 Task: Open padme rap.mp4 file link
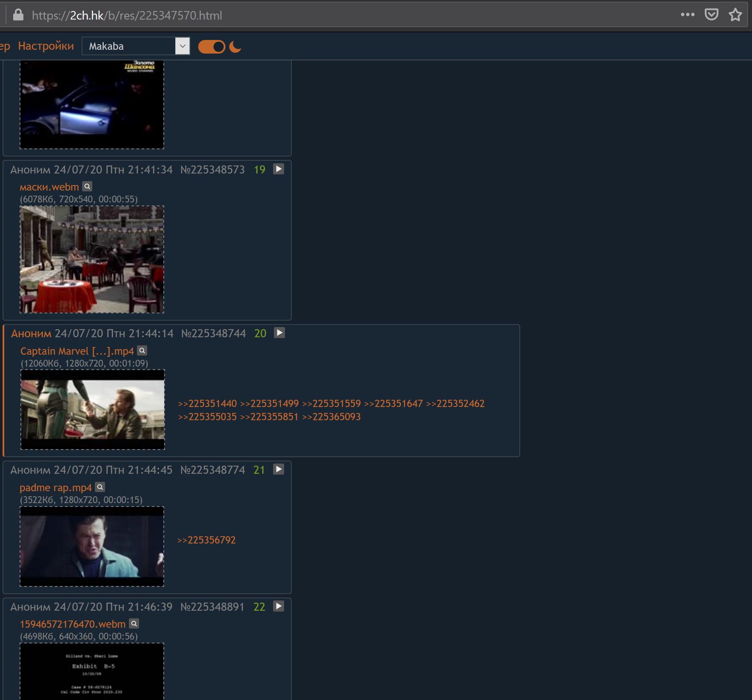click(x=56, y=488)
